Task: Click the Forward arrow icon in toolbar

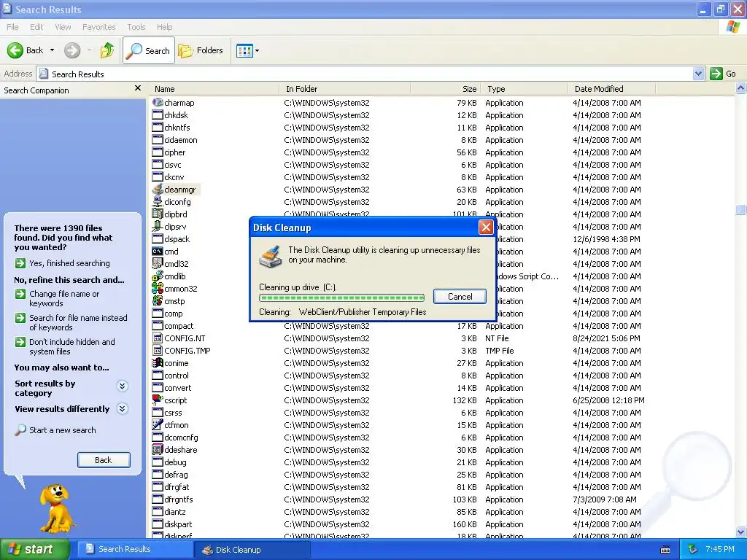Action: point(72,50)
